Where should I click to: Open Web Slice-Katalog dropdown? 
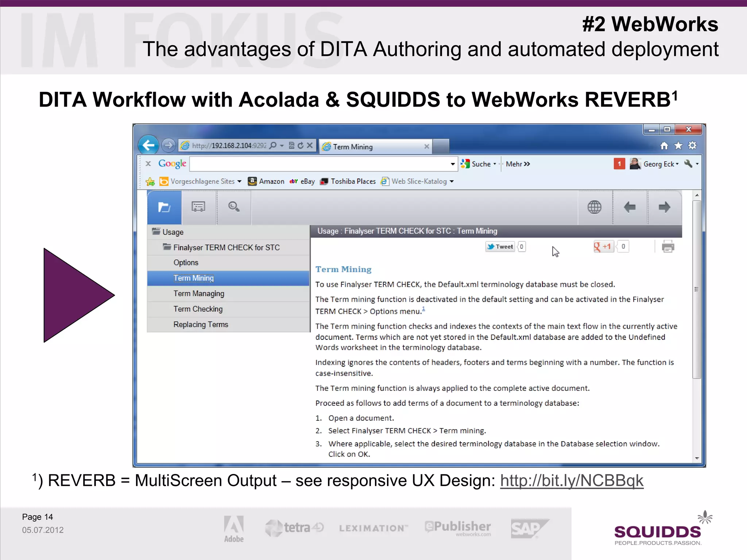pyautogui.click(x=452, y=181)
